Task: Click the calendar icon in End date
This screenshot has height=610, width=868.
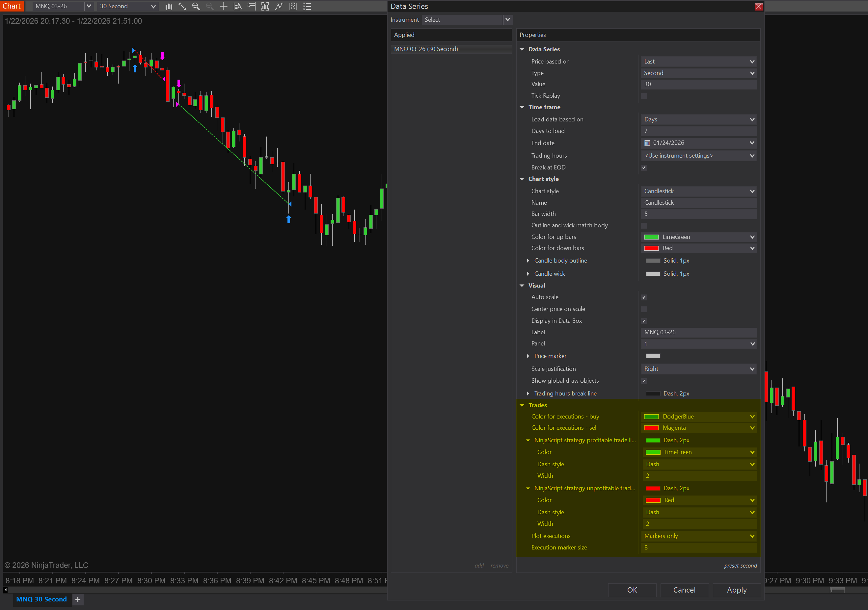Action: tap(647, 143)
